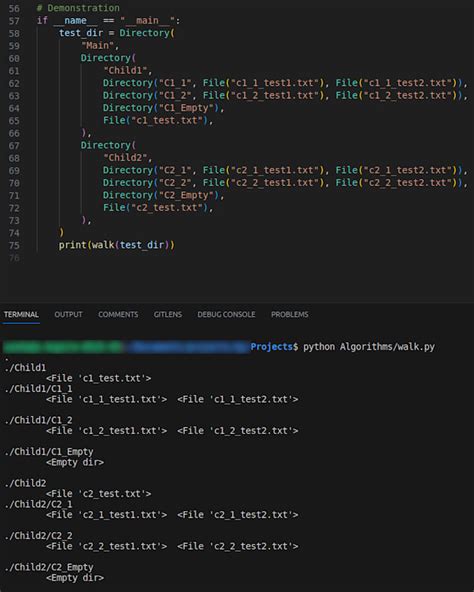Screen dimensions: 474x592
Task: Click the "Child1" string in the code
Action: coord(125,71)
